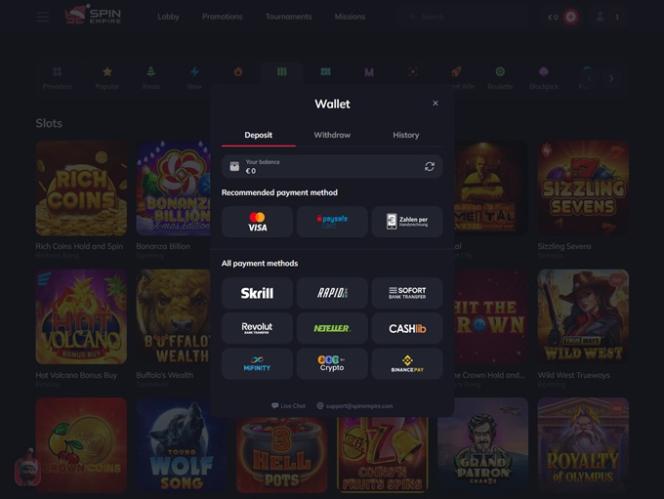Open the hamburger menu in header

42,17
